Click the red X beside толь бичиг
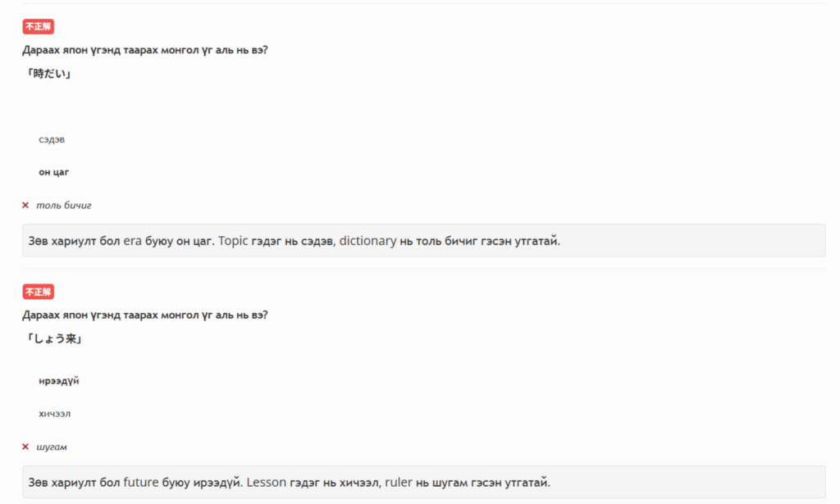The height and width of the screenshot is (504, 840). [x=25, y=205]
